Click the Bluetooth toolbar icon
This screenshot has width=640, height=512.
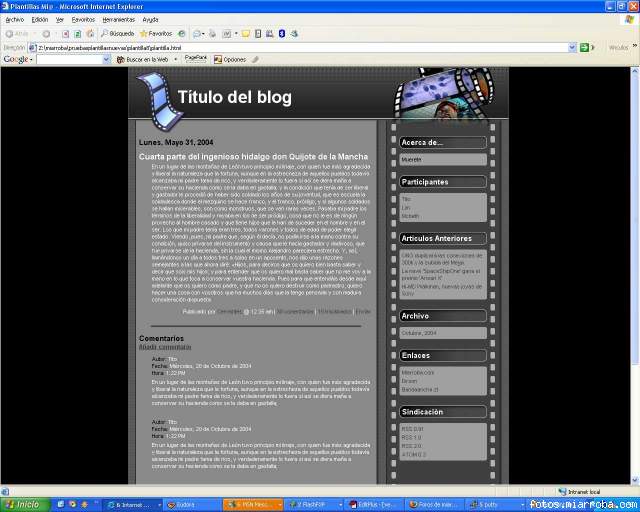click(282, 34)
